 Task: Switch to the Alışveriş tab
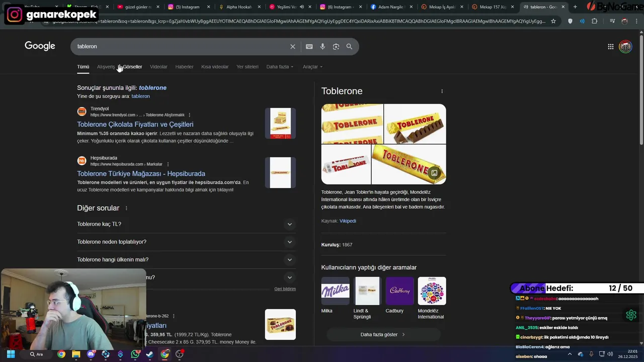[x=106, y=67]
